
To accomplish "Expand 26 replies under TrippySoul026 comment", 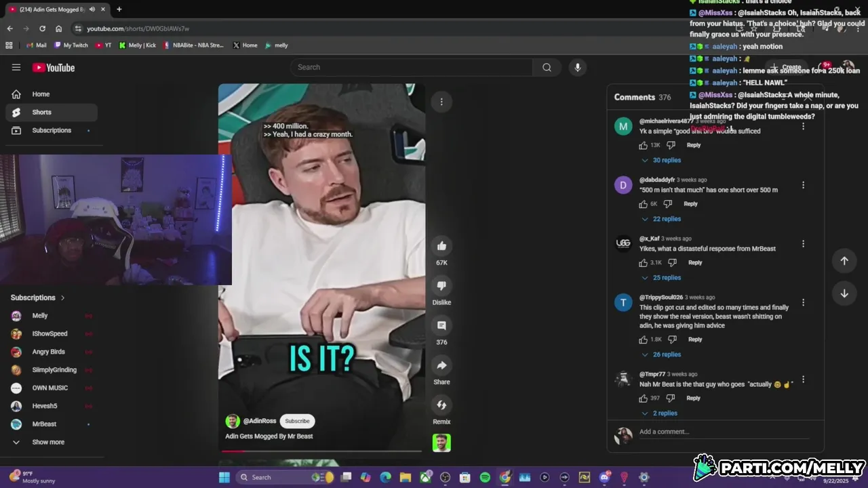I will tap(661, 354).
